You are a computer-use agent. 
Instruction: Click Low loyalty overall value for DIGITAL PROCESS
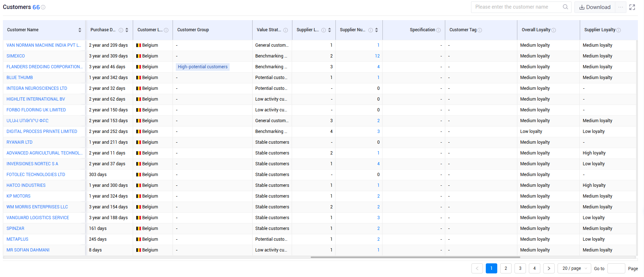tap(531, 131)
